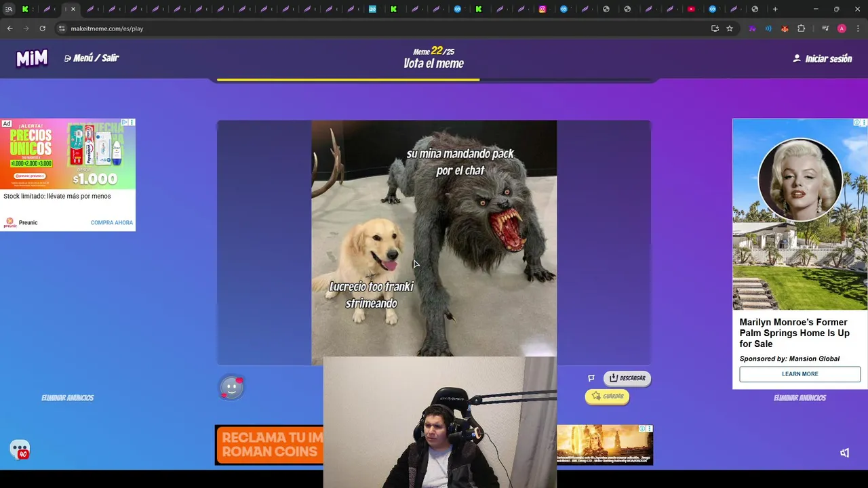Click the Marilyn Monroe portrait in the ad
Image resolution: width=868 pixels, height=488 pixels.
(800, 180)
